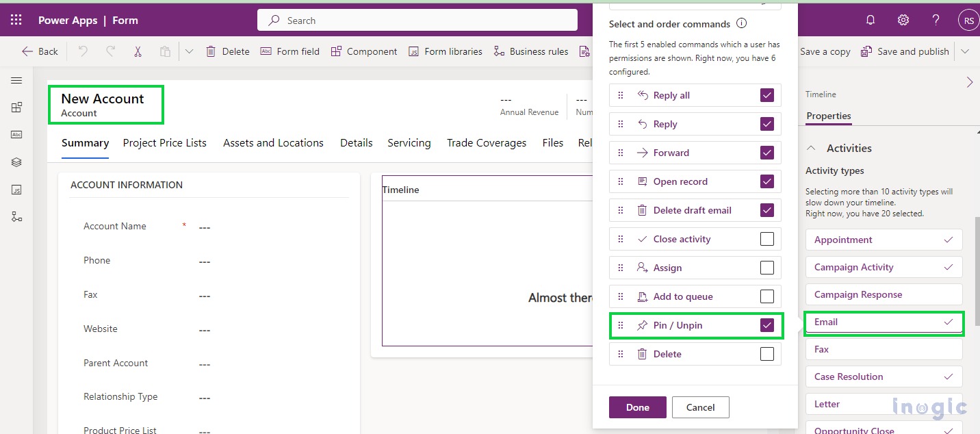The height and width of the screenshot is (434, 980).
Task: Open the Components pane icon in left rail
Action: [16, 107]
